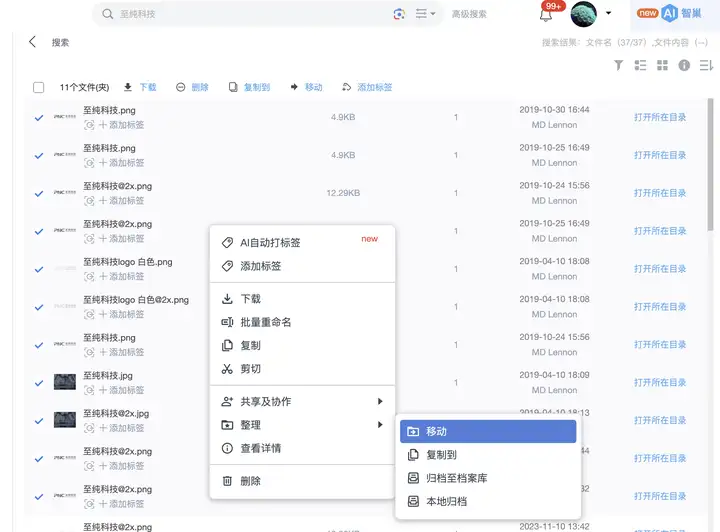Uncheck the 至纯科技logo 白色.png row

coord(39,269)
